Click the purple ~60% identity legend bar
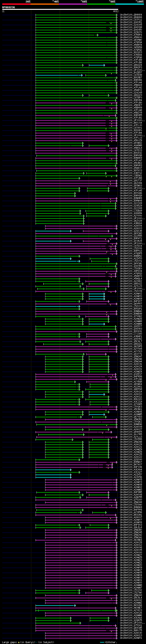The height and width of the screenshot is (644, 146). tap(73, 4)
